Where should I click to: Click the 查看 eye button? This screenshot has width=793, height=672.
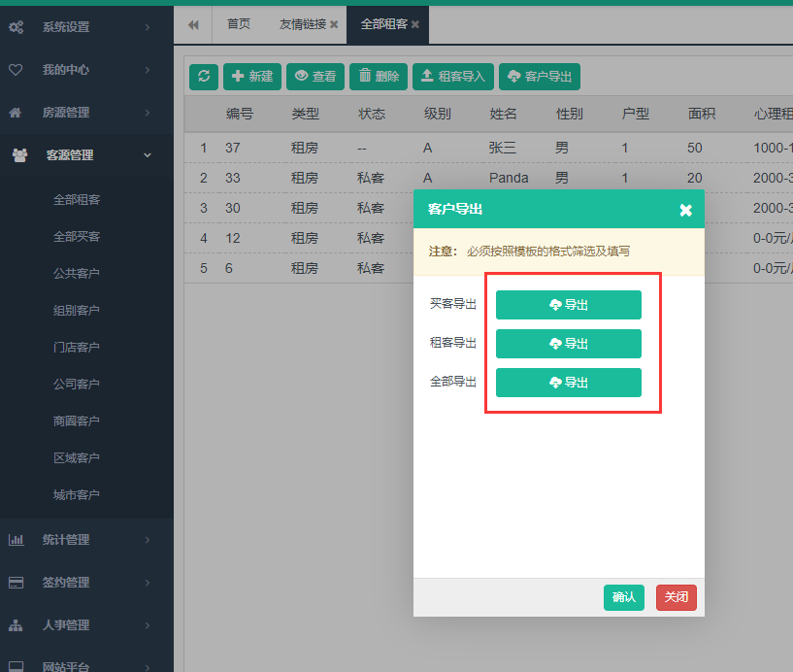tap(315, 77)
